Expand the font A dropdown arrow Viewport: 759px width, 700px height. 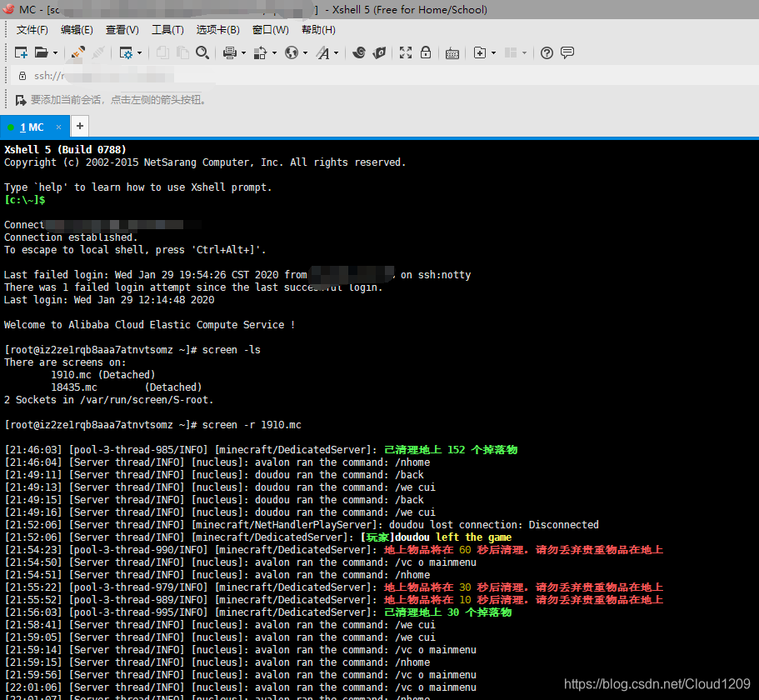point(337,52)
